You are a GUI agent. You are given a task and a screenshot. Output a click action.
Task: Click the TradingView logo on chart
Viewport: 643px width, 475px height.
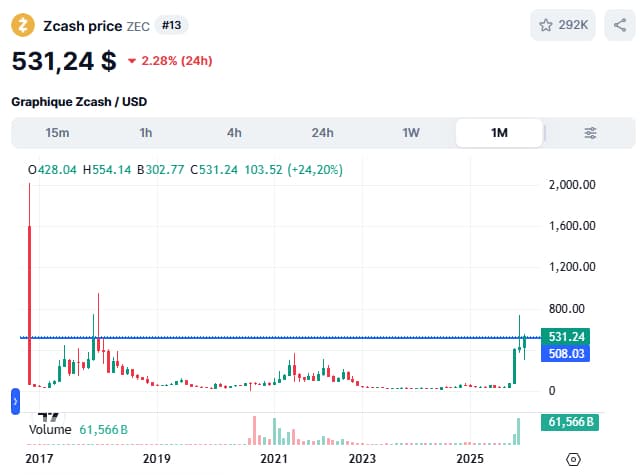(48, 412)
